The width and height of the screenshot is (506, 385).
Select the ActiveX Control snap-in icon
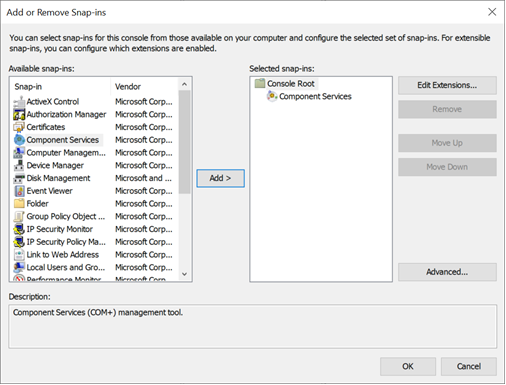pos(19,102)
